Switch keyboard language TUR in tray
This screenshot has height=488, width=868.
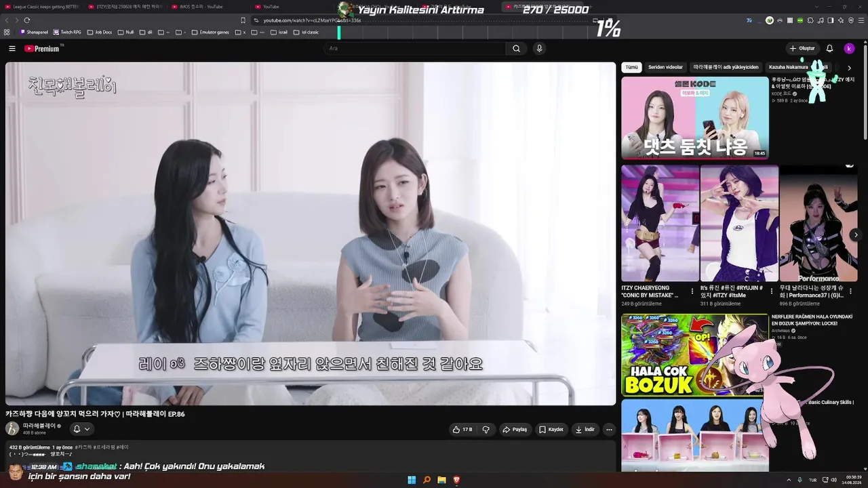[x=813, y=480]
